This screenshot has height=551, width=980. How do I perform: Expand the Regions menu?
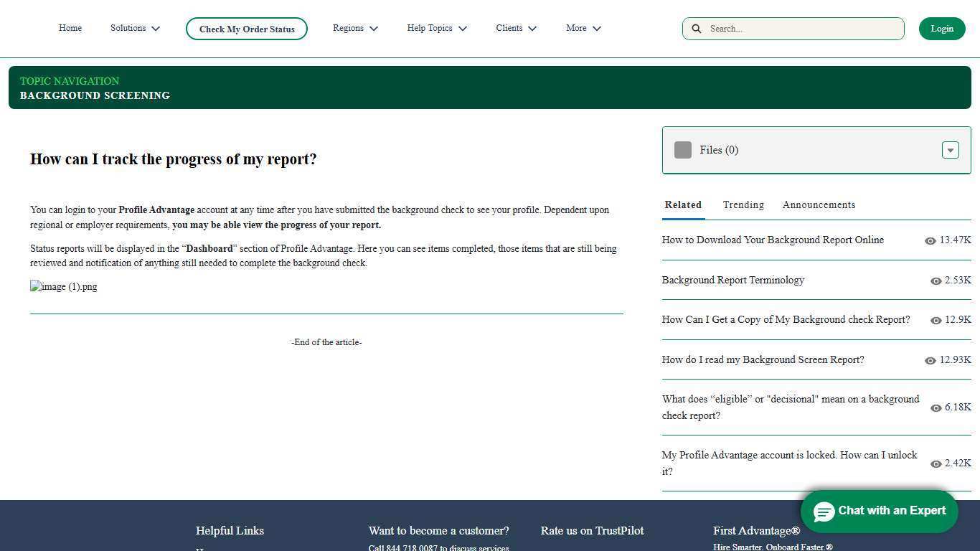coord(355,29)
